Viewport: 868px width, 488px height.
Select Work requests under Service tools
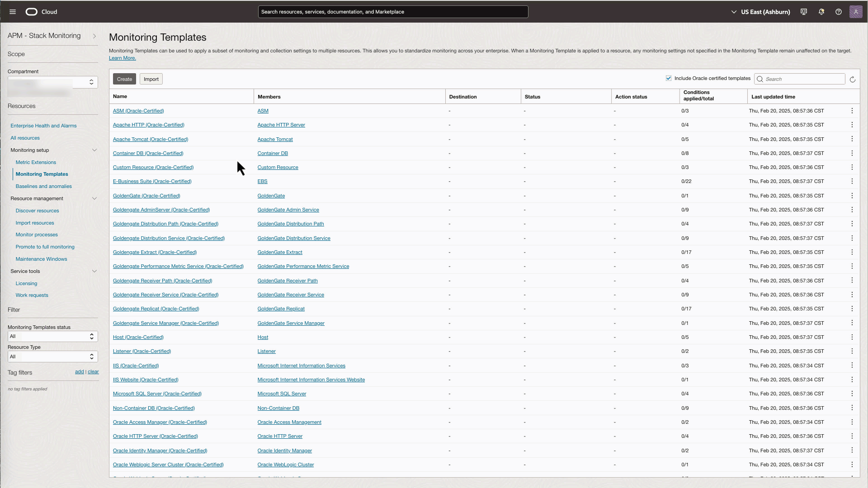(x=32, y=295)
